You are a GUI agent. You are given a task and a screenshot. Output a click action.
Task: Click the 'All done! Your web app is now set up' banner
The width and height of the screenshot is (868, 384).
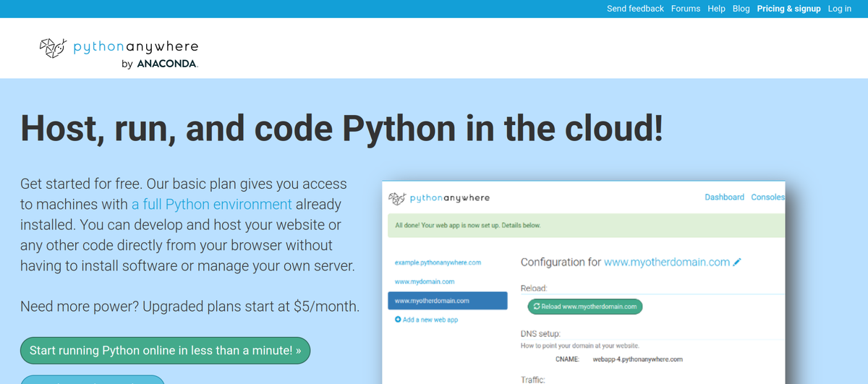[586, 226]
